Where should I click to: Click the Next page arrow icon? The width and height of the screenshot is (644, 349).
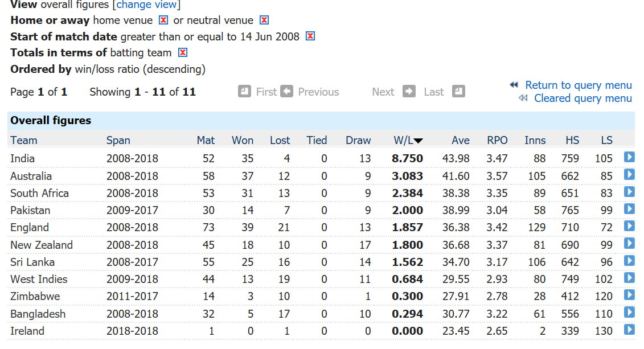(409, 91)
